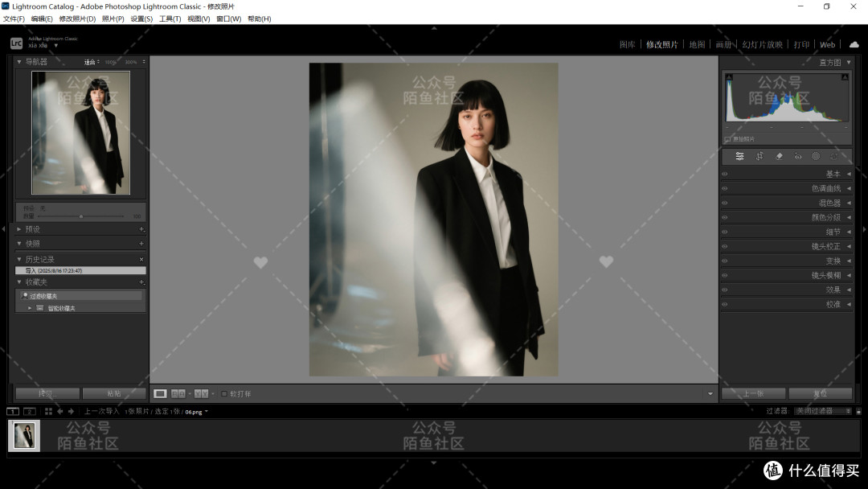Open the 视图(V) menu
Image resolution: width=868 pixels, height=489 pixels.
pyautogui.click(x=199, y=18)
